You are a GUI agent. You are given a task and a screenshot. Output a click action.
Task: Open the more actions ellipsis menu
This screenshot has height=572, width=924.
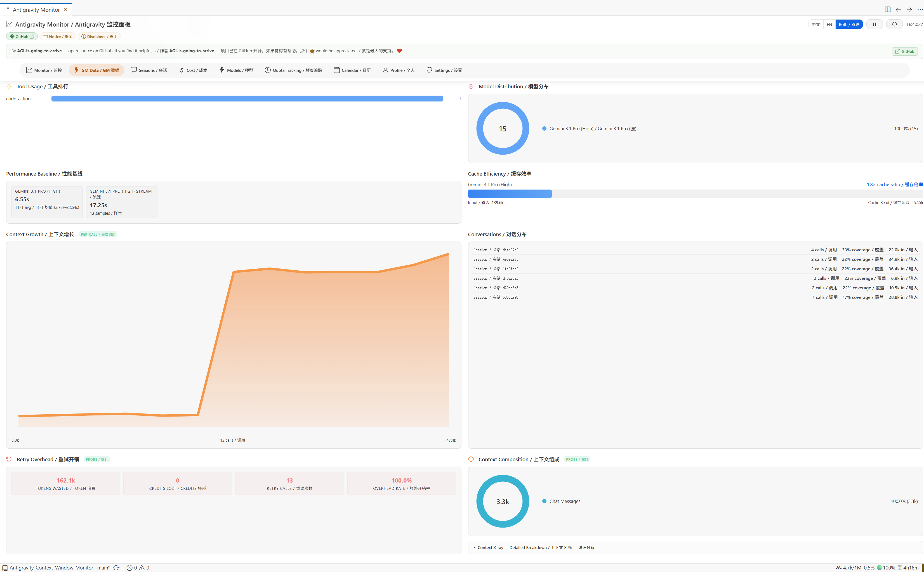[x=920, y=10]
